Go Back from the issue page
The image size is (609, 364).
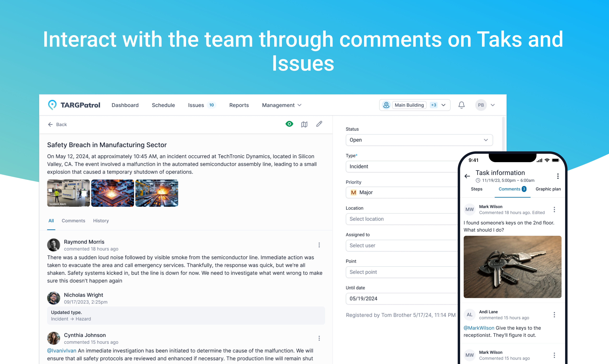(57, 124)
